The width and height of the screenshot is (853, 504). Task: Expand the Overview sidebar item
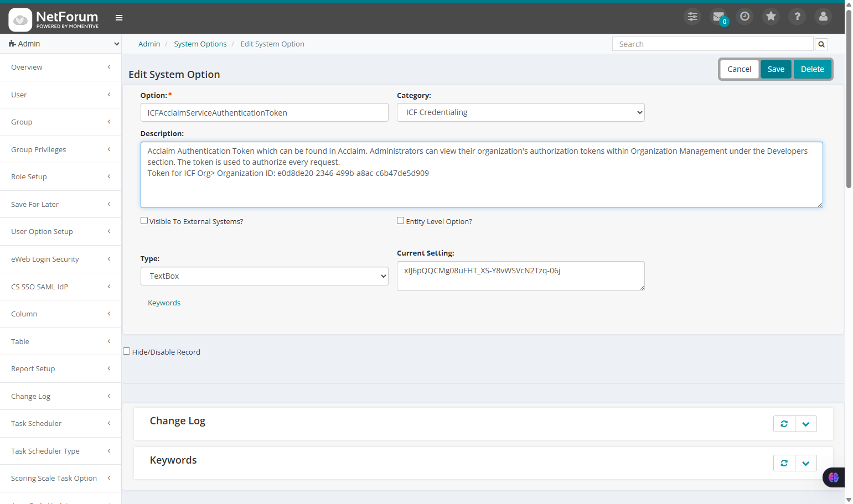(60, 67)
